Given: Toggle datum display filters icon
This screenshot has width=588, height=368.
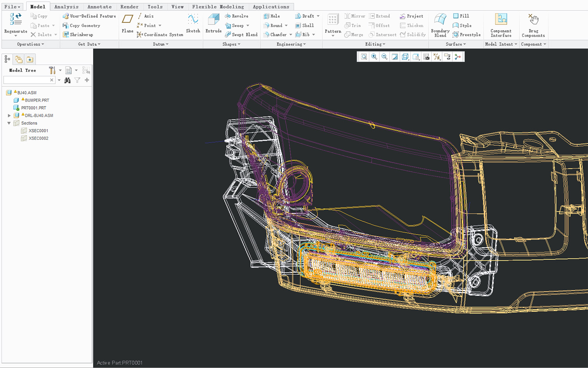Looking at the screenshot, I should click(x=437, y=57).
